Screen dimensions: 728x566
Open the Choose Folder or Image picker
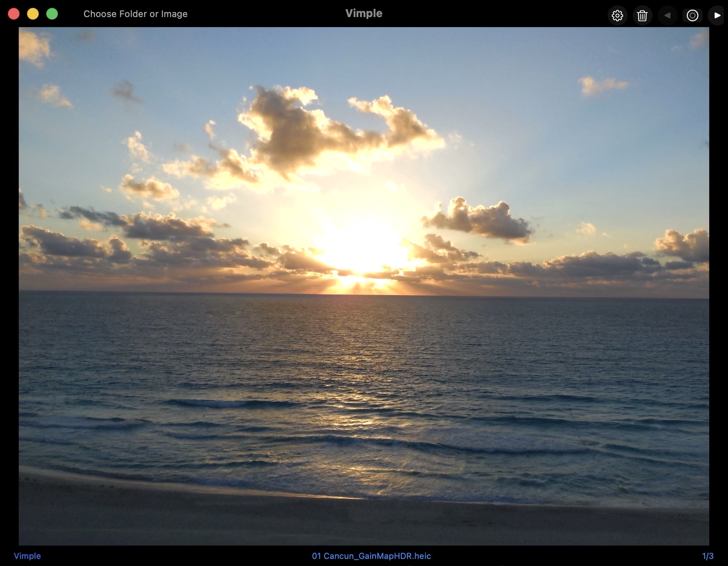point(135,13)
